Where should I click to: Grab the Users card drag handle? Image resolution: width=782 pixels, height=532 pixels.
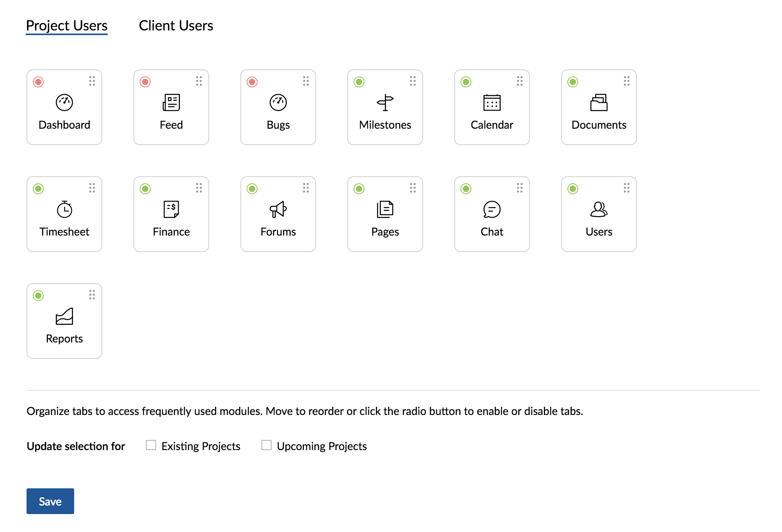click(x=627, y=188)
